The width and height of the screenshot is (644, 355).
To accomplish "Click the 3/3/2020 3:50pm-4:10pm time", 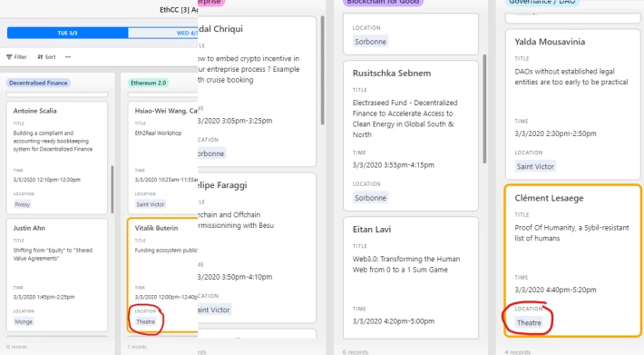I will [235, 277].
